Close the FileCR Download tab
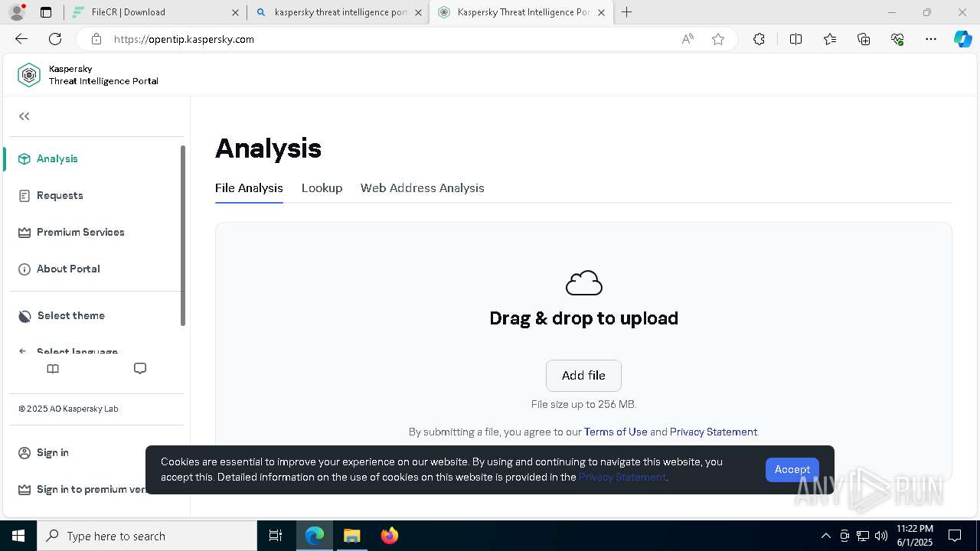Viewport: 980px width, 551px height. coord(235,12)
